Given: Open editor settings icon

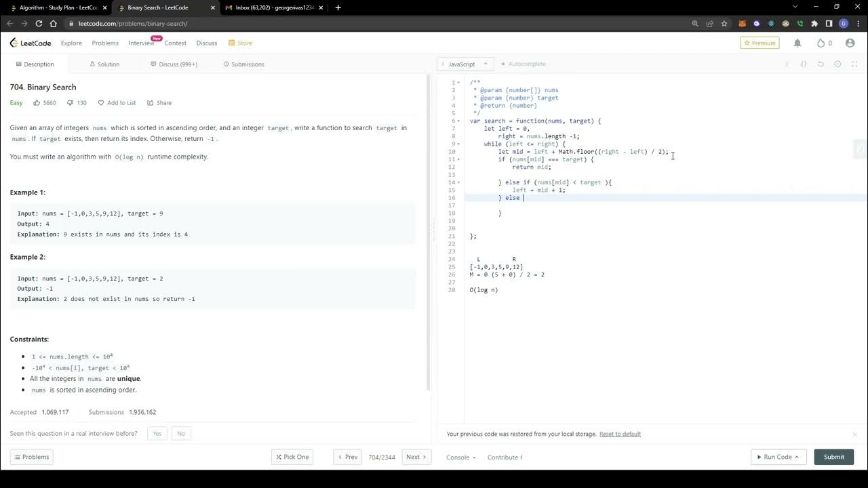Looking at the screenshot, I should click(837, 64).
